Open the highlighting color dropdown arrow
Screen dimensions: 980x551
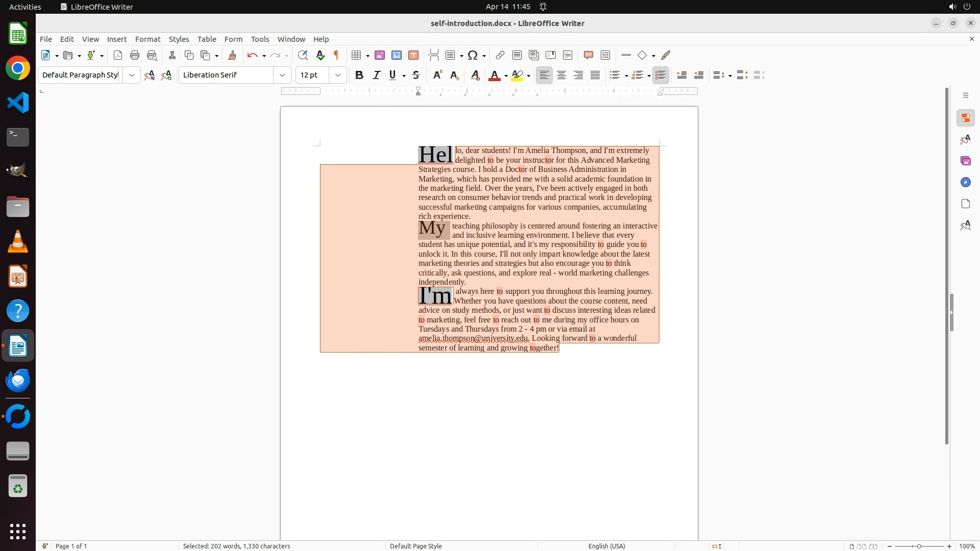click(x=529, y=76)
